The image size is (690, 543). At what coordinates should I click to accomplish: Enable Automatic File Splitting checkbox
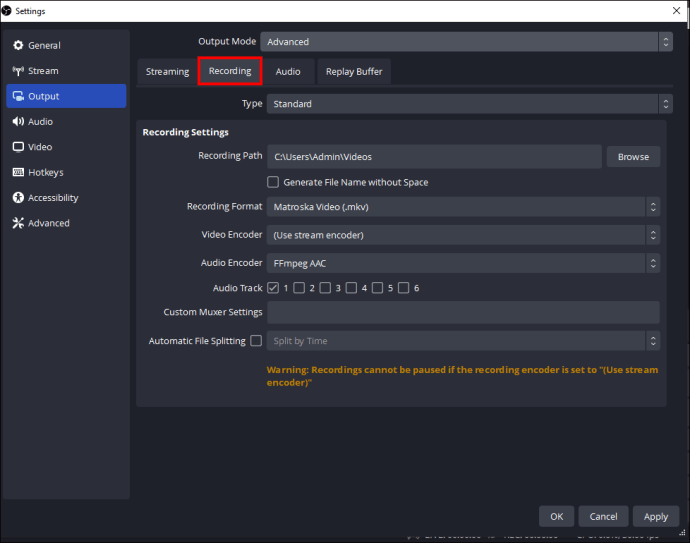[256, 341]
